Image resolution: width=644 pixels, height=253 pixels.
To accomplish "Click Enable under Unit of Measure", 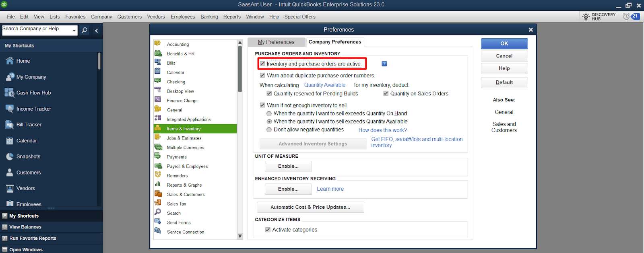I will point(288,166).
